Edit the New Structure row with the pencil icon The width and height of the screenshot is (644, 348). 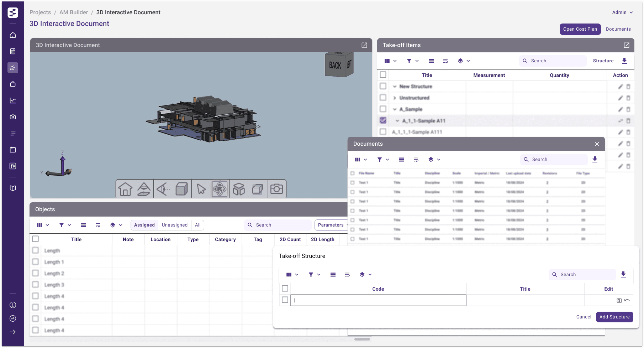point(620,87)
